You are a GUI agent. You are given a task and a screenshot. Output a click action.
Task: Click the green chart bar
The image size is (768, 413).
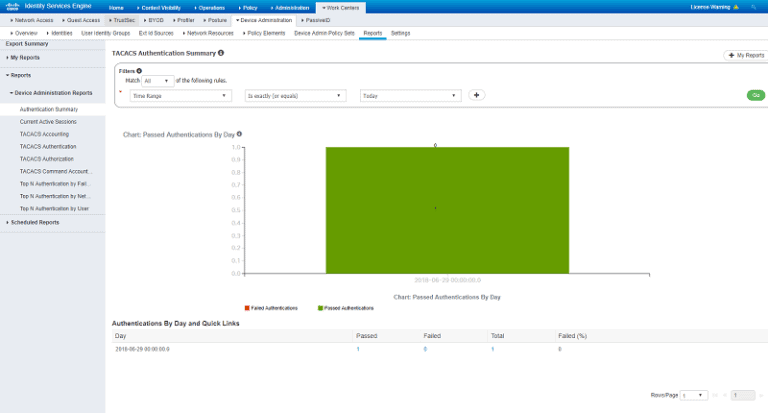(447, 210)
